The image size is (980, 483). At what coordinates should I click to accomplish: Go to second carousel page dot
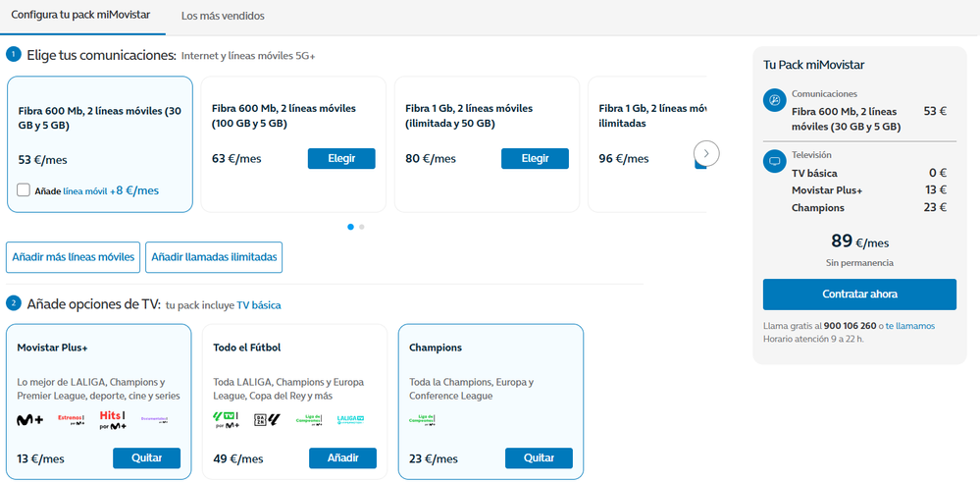coord(362,227)
